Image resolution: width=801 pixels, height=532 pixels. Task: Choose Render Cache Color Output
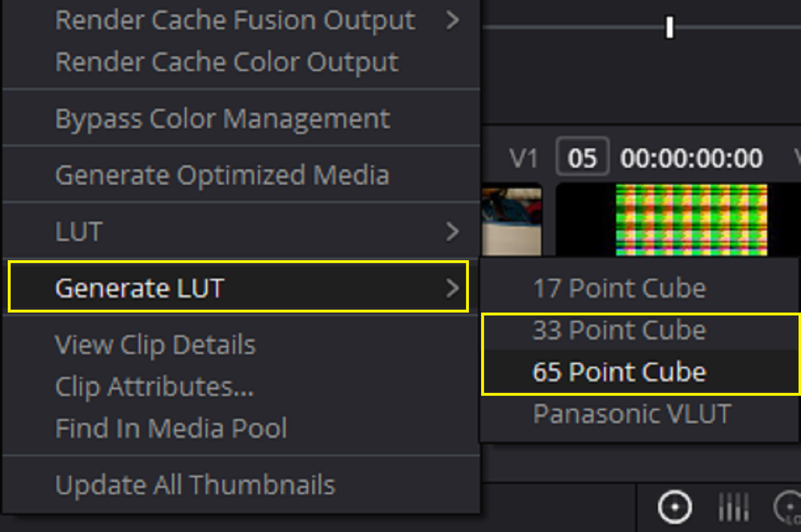pyautogui.click(x=227, y=62)
